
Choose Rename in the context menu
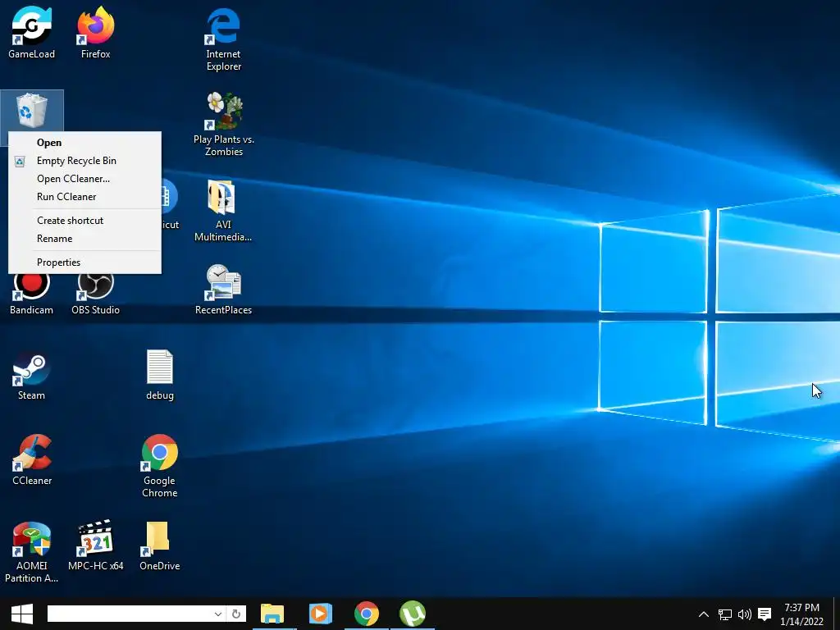click(x=84, y=239)
